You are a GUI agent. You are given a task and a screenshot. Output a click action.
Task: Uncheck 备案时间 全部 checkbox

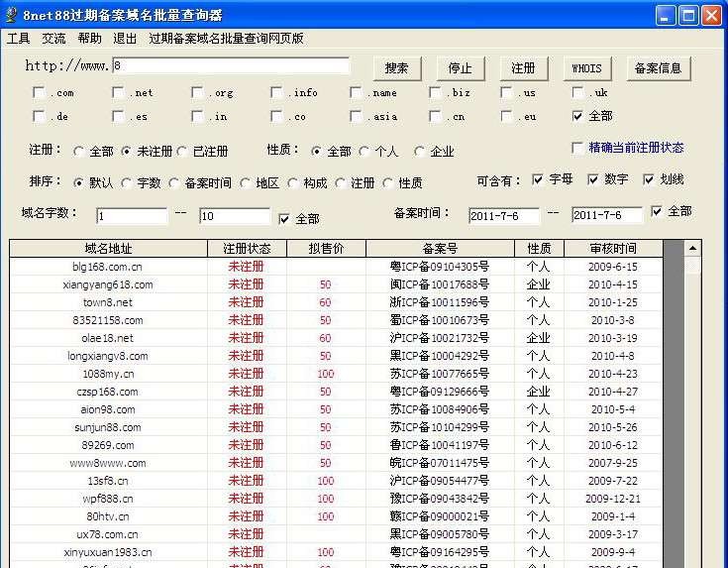(x=657, y=212)
